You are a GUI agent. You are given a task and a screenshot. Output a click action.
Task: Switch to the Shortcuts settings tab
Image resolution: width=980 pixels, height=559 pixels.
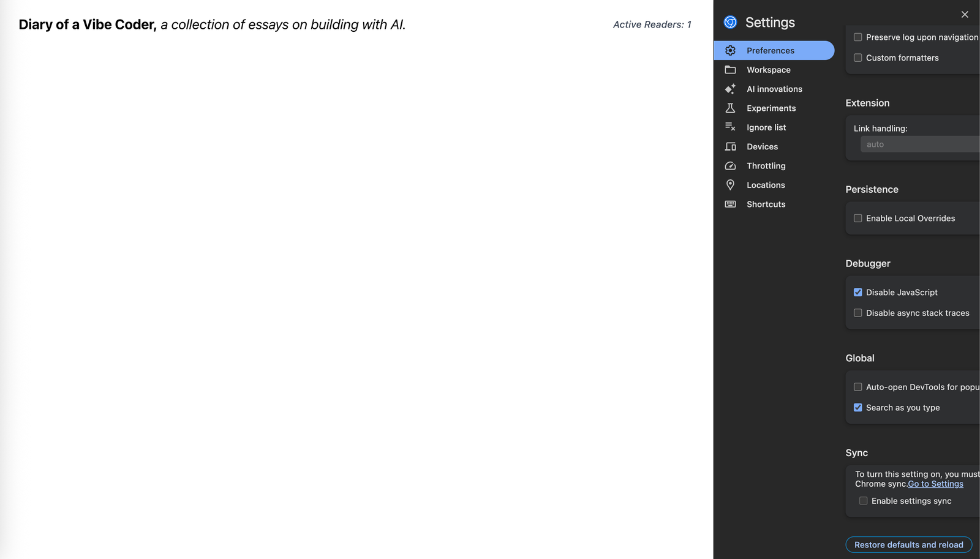pos(766,204)
